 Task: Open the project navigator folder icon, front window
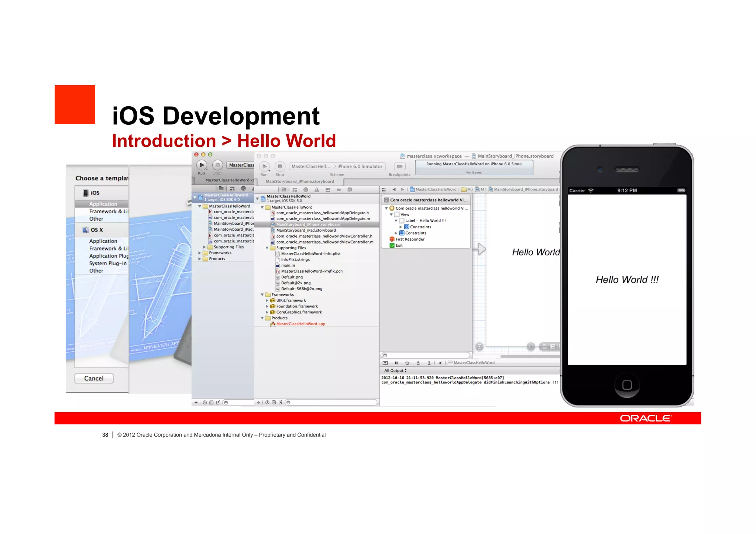(283, 190)
